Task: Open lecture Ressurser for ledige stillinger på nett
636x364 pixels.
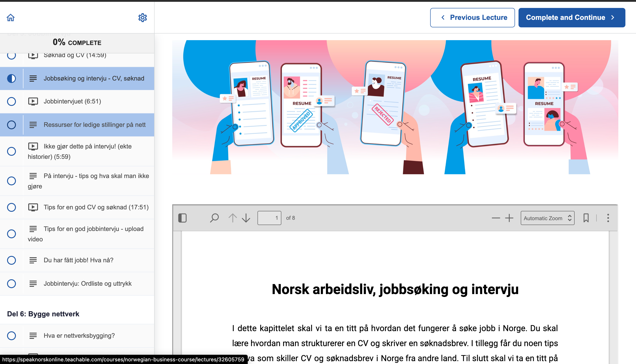Action: (77, 125)
